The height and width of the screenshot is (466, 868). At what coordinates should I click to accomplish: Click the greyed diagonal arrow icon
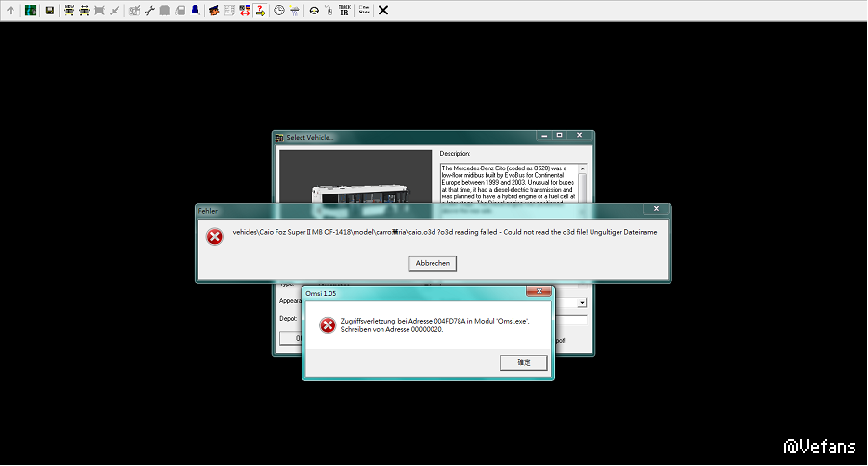115,10
